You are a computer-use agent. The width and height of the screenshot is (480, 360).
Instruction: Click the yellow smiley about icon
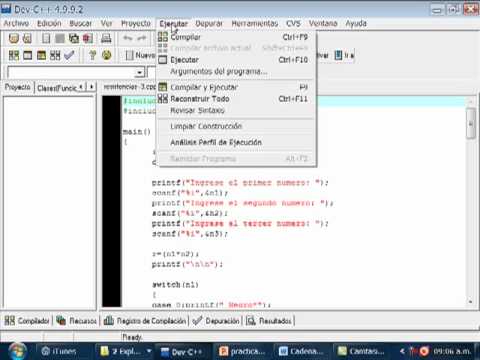[x=107, y=55]
